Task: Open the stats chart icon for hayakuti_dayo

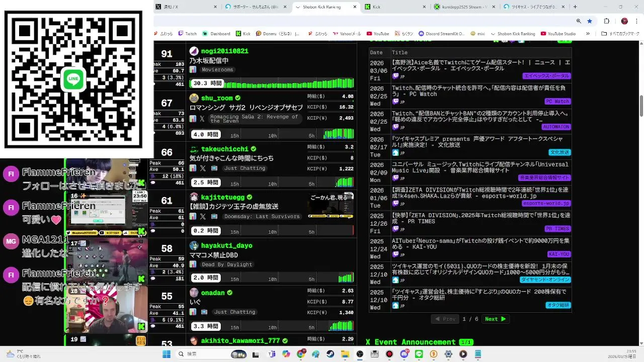Action: 193,264
